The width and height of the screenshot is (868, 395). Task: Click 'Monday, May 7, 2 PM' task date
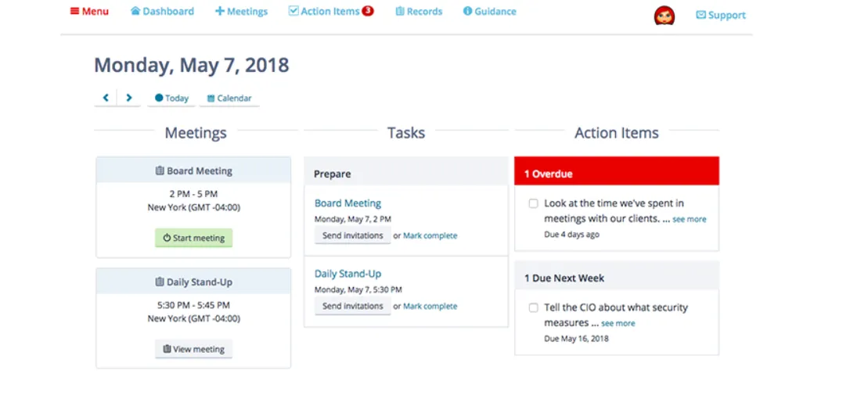353,219
